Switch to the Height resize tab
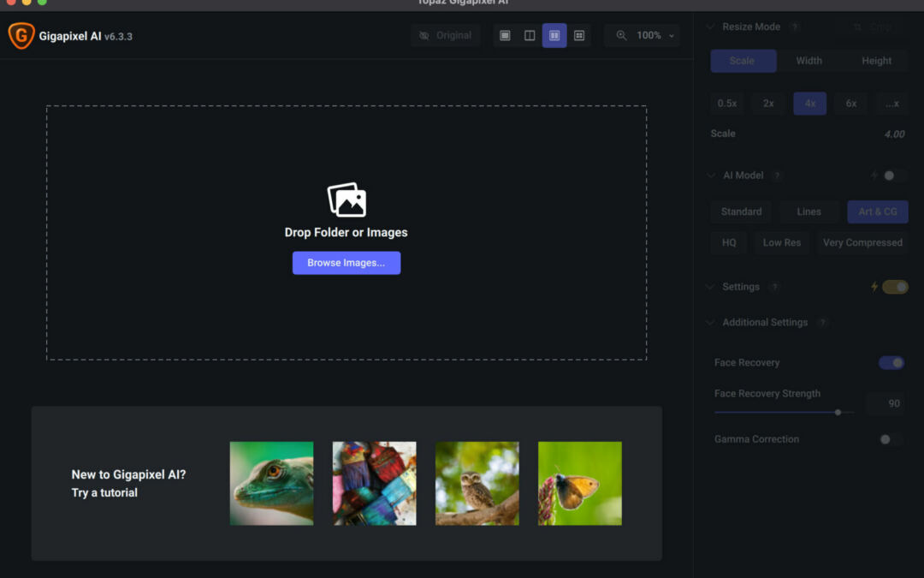Image resolution: width=924 pixels, height=578 pixels. click(876, 61)
